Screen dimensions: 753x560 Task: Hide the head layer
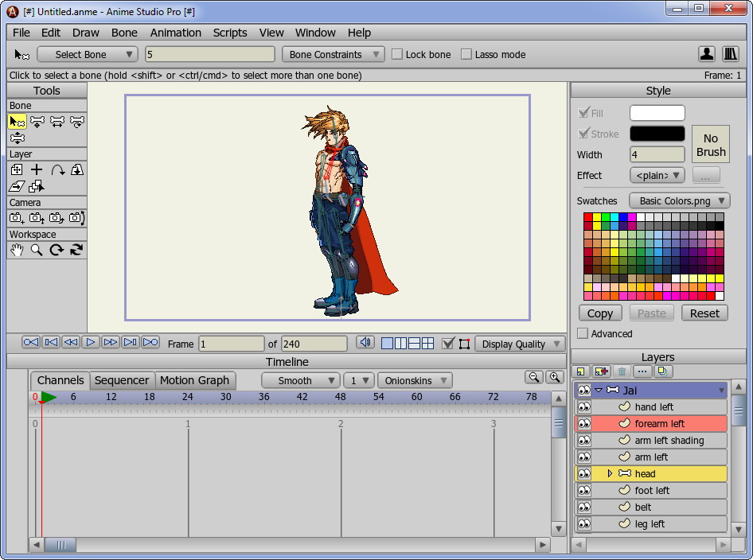point(584,473)
